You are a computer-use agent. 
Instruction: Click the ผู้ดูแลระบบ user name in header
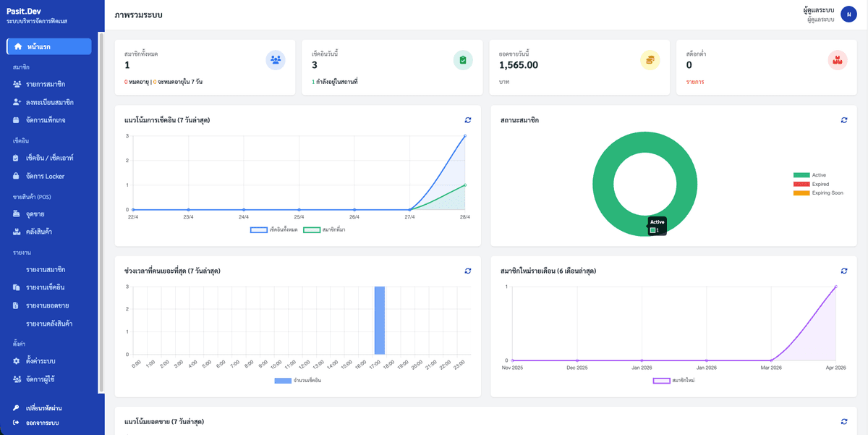(x=819, y=11)
